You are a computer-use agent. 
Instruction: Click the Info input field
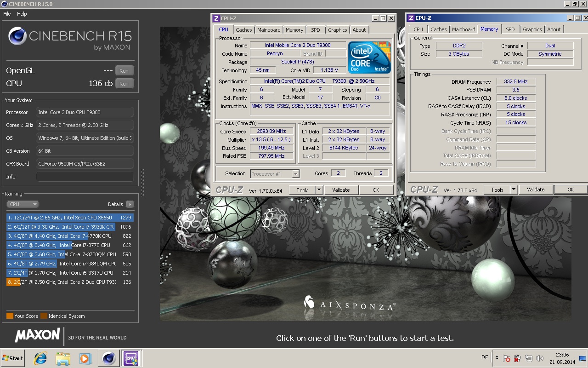click(x=85, y=177)
